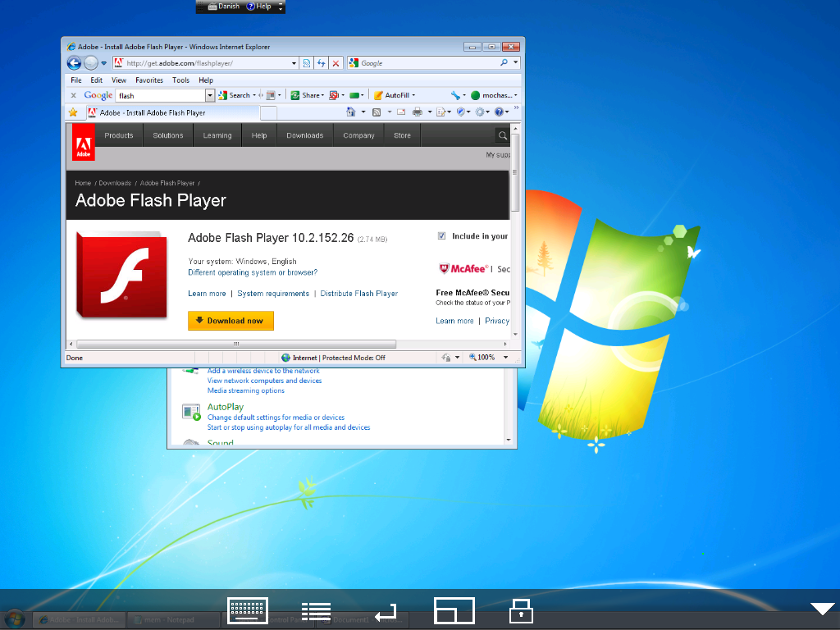Image resolution: width=840 pixels, height=630 pixels.
Task: Click the Adobe site search magnifier icon
Action: 503,135
